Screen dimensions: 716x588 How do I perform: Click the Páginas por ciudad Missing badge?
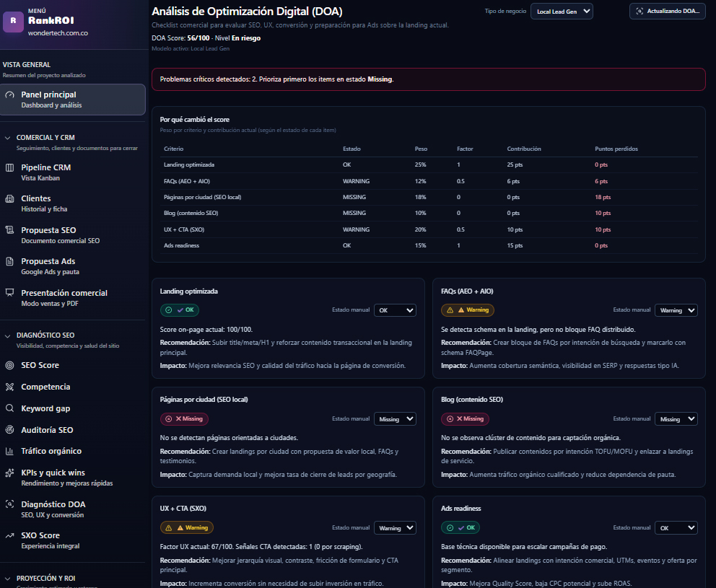[x=184, y=418]
